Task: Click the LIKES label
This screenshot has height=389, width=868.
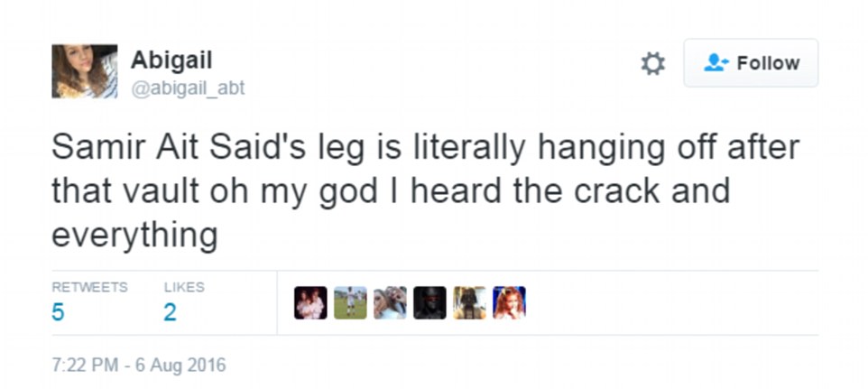Action: coord(184,287)
